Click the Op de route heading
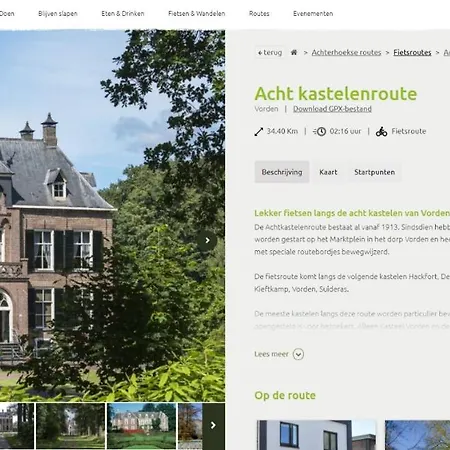450x450 pixels. point(285,395)
